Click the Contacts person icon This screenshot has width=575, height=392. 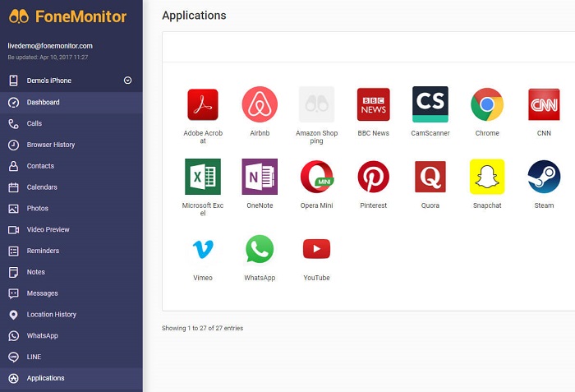coord(14,166)
